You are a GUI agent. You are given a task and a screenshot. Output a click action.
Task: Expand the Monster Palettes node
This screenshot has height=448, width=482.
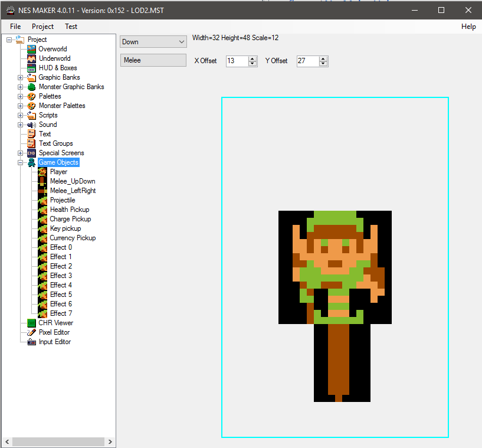(20, 106)
